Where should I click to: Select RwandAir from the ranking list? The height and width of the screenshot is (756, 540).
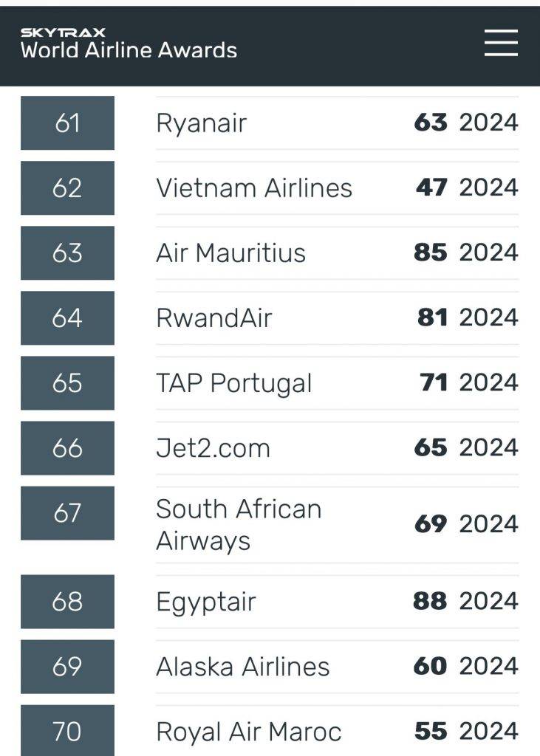pos(214,318)
